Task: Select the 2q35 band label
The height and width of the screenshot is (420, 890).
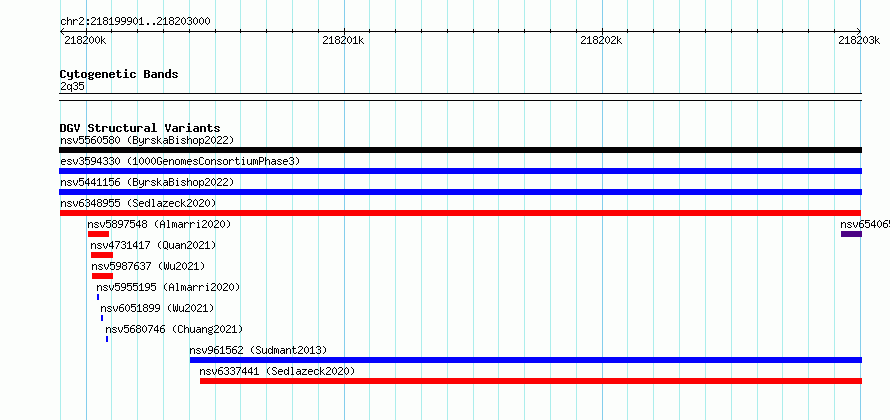Action: point(72,86)
